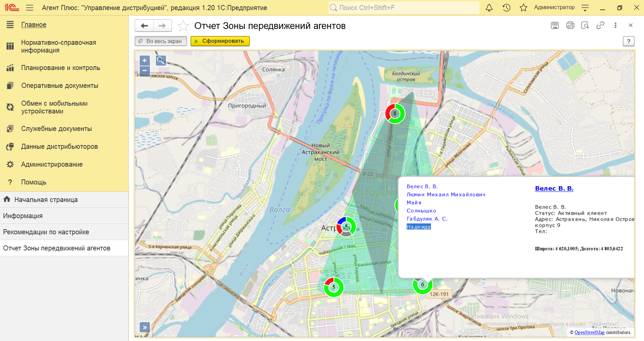Image resolution: width=644 pixels, height=341 pixels.
Task: Navigate forward with right arrow button
Action: coord(163,26)
